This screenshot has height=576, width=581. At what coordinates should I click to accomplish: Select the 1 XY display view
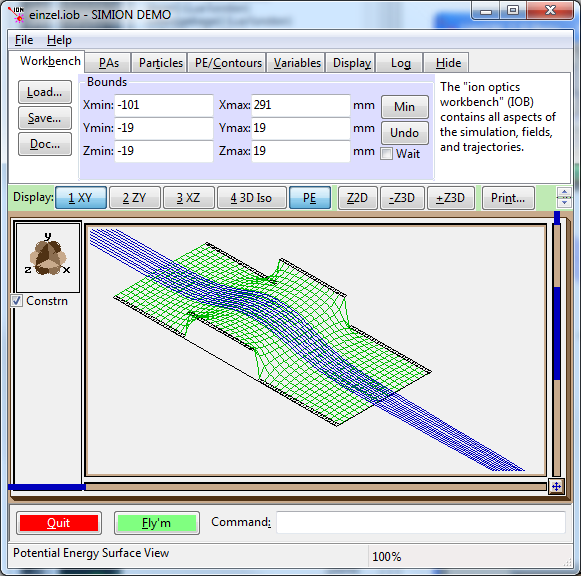81,198
